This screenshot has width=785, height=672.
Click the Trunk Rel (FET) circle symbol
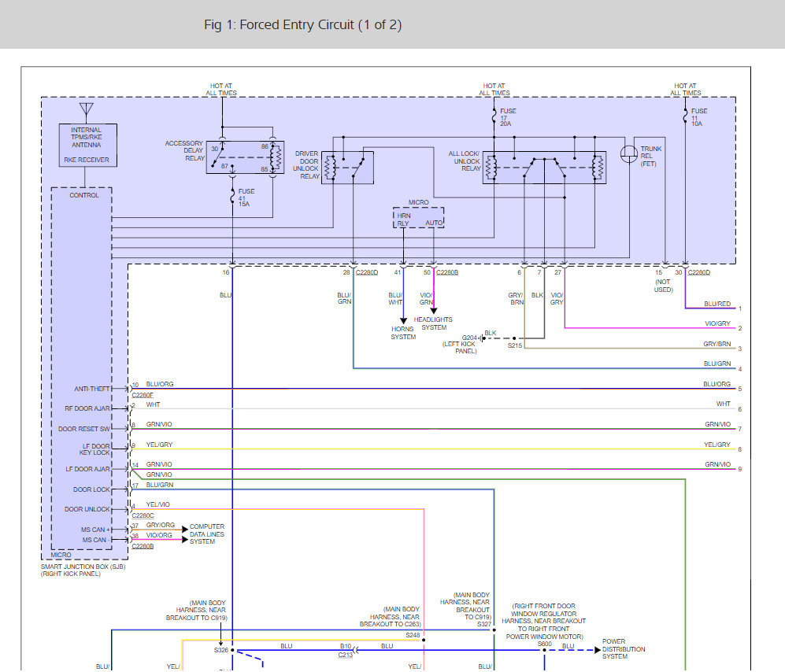click(x=629, y=154)
